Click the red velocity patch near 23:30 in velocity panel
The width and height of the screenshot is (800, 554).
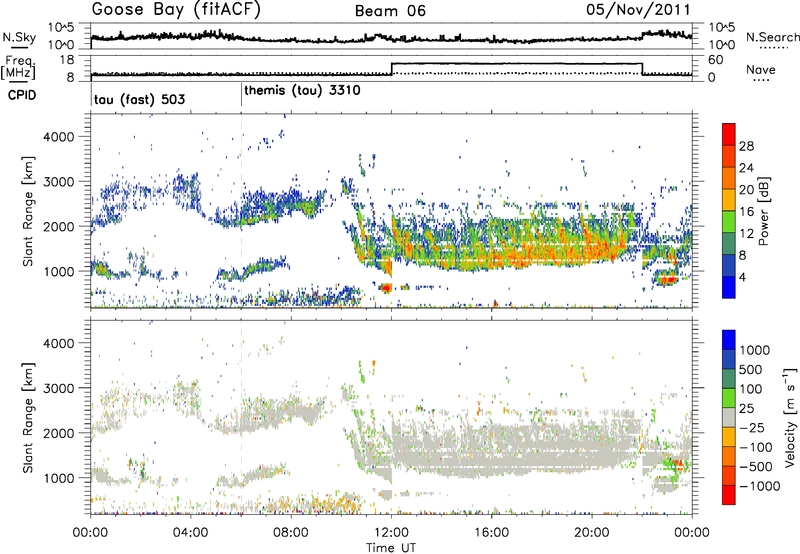click(678, 465)
